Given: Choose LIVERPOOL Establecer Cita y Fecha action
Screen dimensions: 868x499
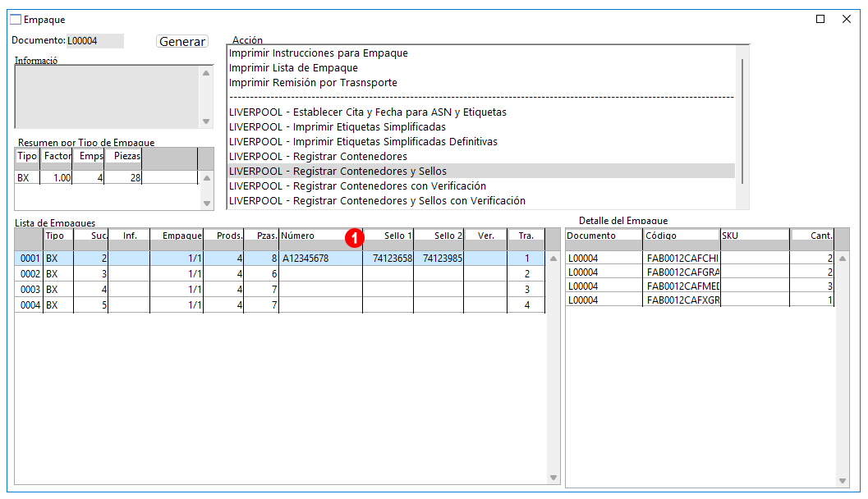Looking at the screenshot, I should 368,112.
